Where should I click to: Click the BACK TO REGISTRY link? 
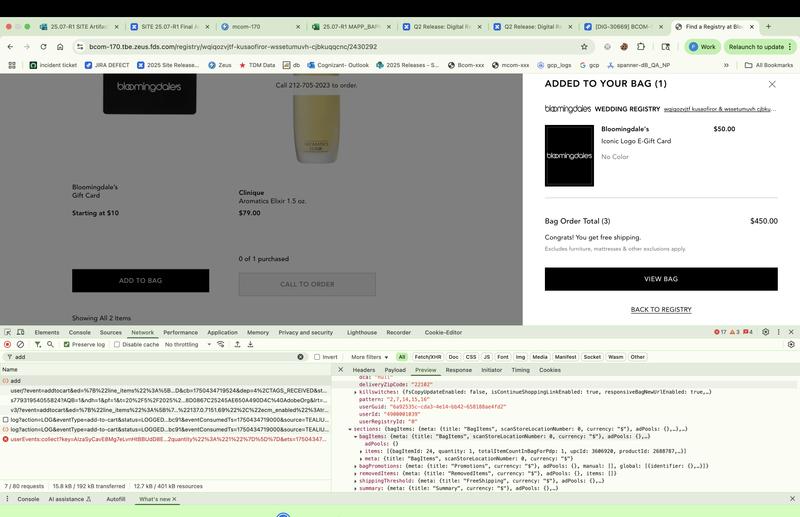(661, 310)
